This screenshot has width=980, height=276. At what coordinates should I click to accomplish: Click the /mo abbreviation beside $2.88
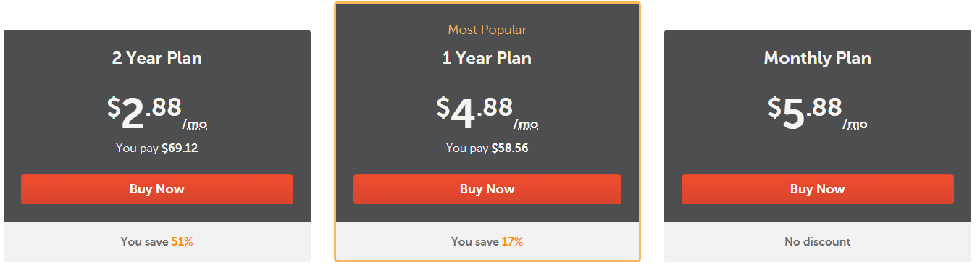point(195,125)
